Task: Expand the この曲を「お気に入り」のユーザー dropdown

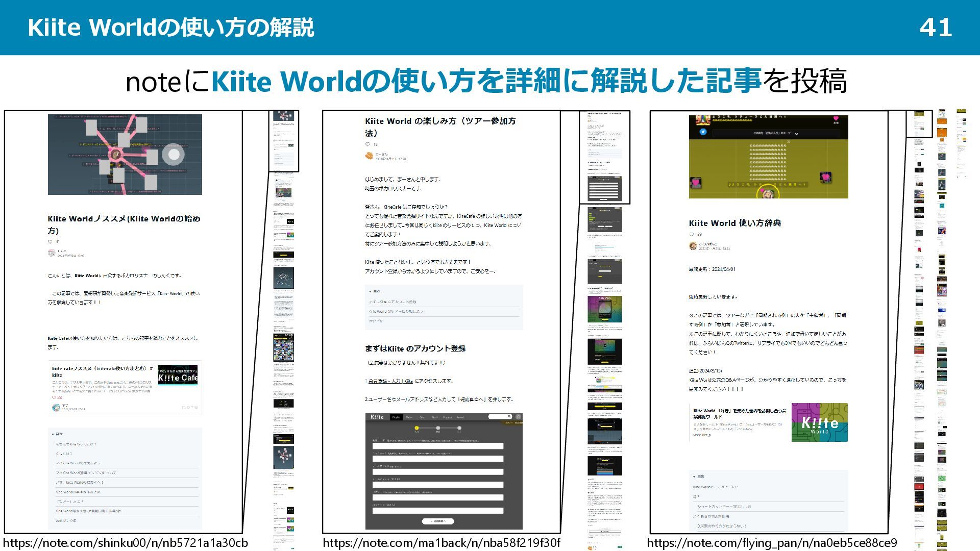Action: tap(776, 133)
